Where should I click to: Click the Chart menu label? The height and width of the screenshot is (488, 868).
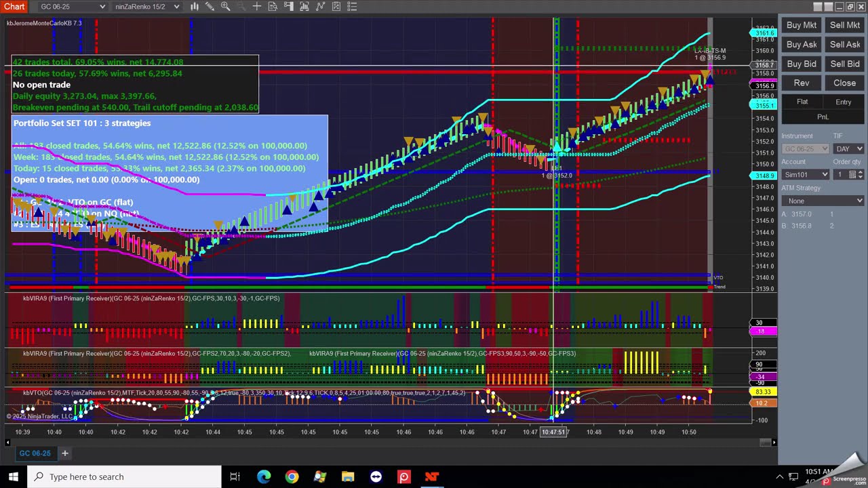(14, 7)
